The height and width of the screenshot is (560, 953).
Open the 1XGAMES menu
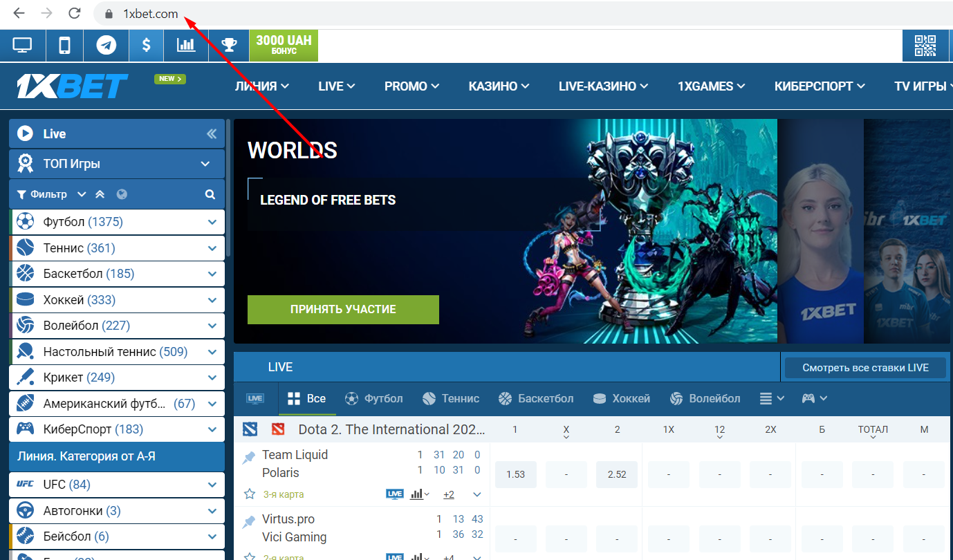click(712, 86)
